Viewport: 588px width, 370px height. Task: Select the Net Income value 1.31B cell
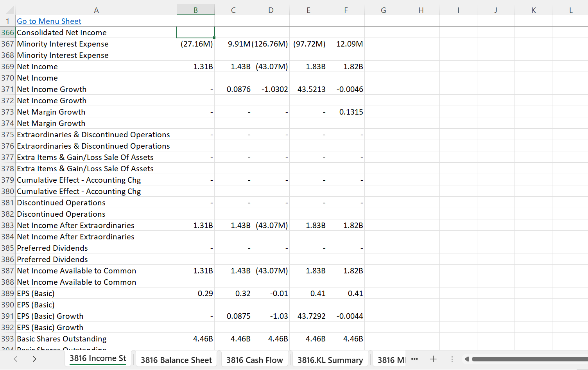pos(195,66)
